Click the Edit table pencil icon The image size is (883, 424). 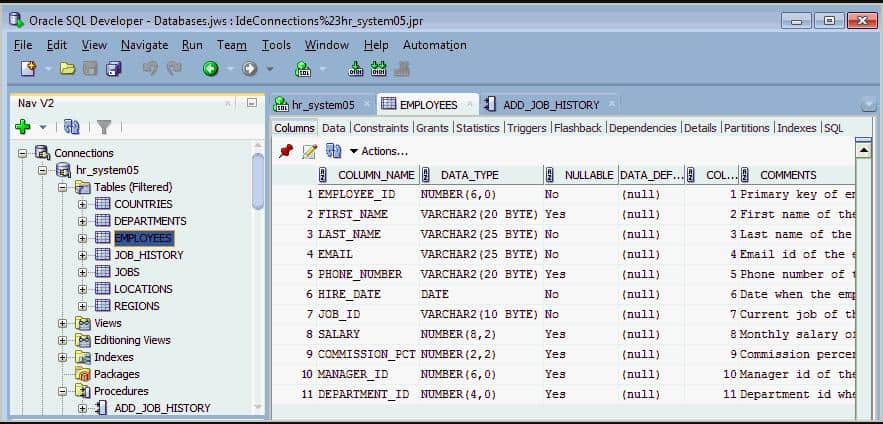tap(310, 151)
